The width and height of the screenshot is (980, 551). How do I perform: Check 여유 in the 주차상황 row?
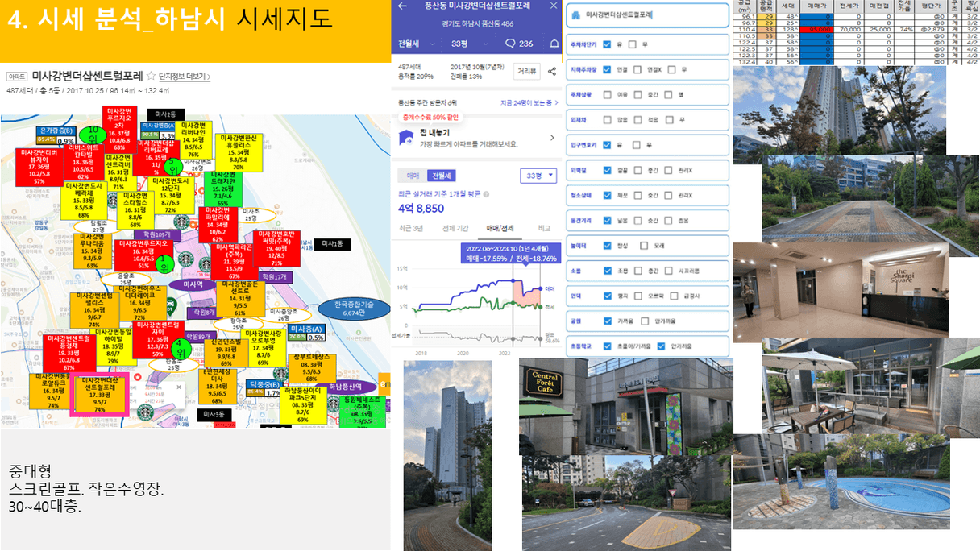coord(608,94)
